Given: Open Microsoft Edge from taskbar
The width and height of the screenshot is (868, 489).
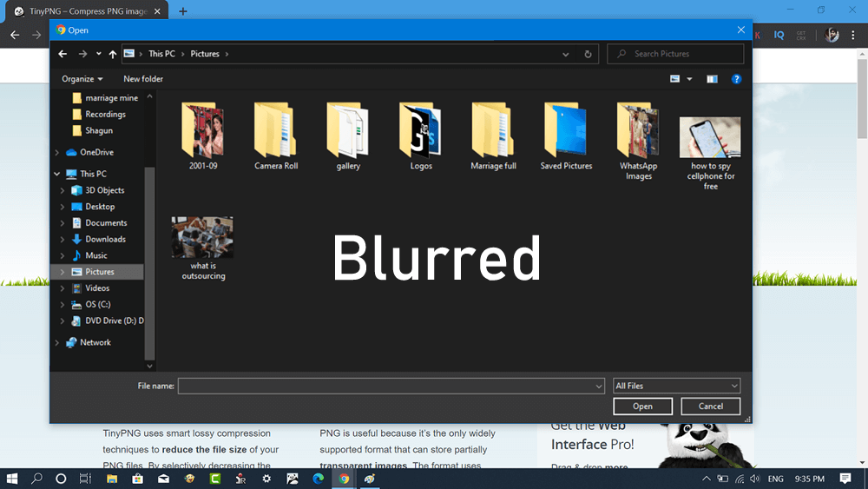Looking at the screenshot, I should [319, 479].
